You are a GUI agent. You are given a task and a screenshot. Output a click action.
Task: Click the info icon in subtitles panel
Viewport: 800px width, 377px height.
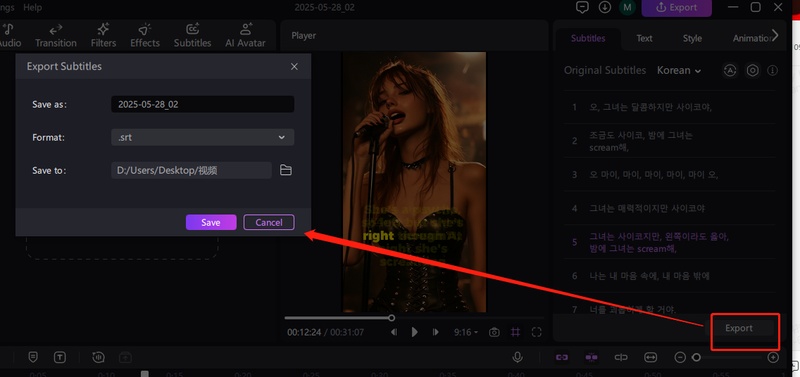(772, 70)
